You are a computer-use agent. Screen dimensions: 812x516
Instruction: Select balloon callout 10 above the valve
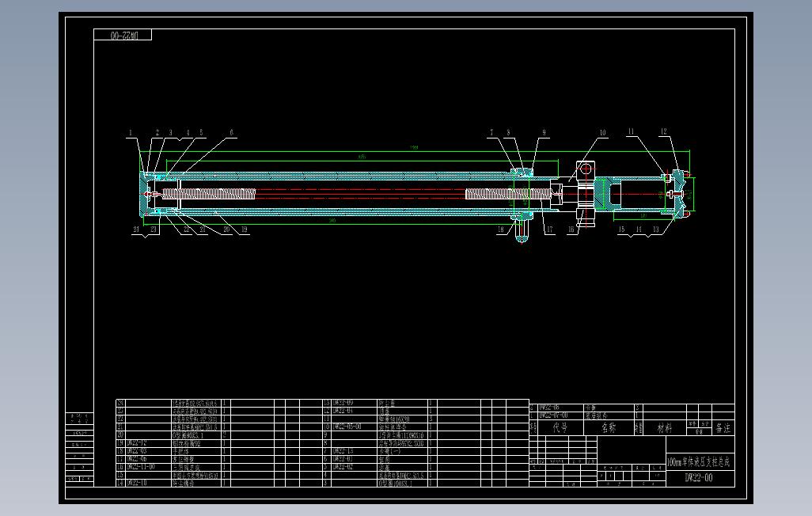point(602,133)
